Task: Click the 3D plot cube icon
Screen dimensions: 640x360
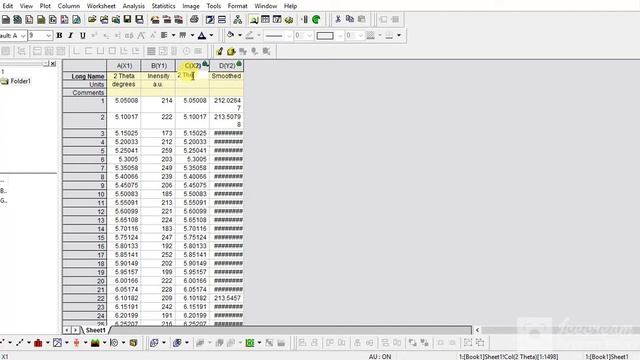Action: pyautogui.click(x=133, y=343)
